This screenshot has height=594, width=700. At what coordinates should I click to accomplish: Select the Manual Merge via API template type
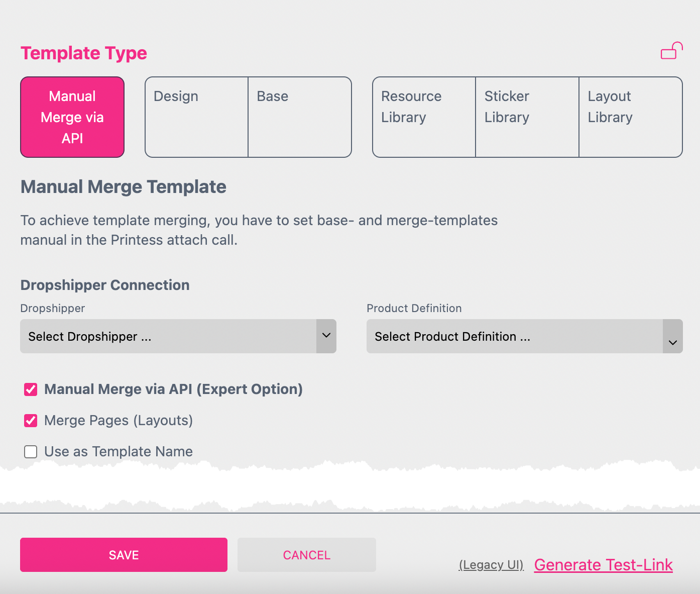[x=72, y=117]
